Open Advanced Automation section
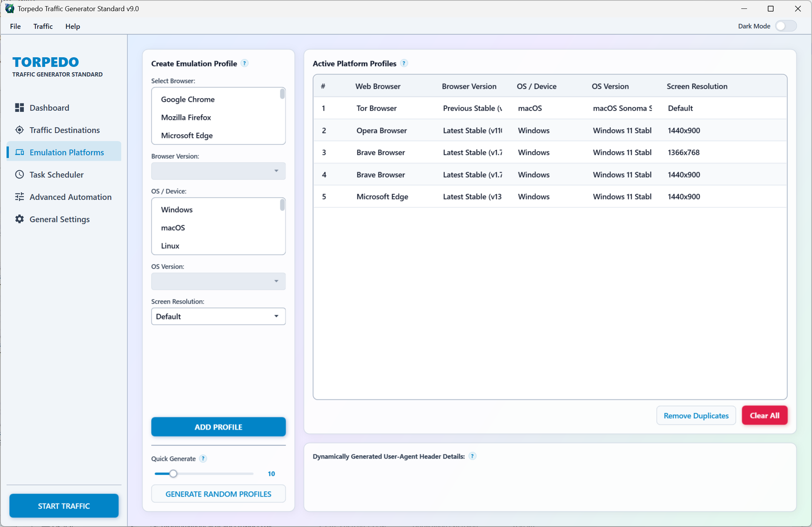This screenshot has height=527, width=812. click(x=64, y=197)
